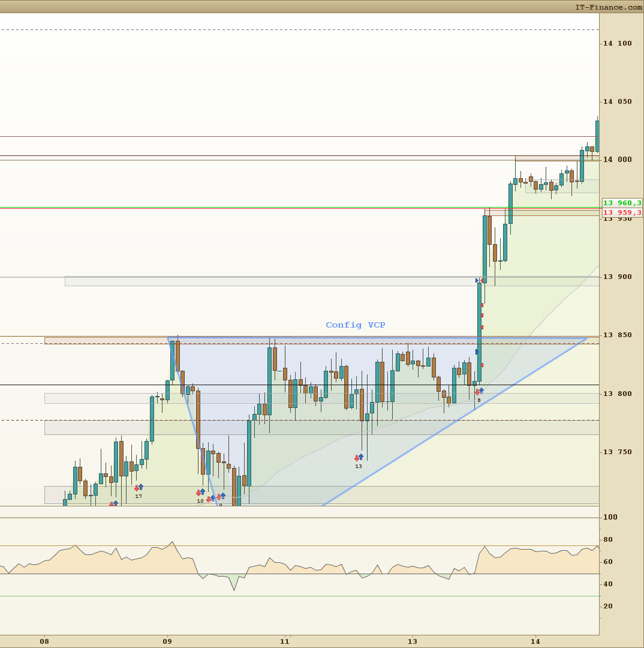The width and height of the screenshot is (644, 648).
Task: Click the green 13 960,3 price tag
Action: [x=622, y=203]
